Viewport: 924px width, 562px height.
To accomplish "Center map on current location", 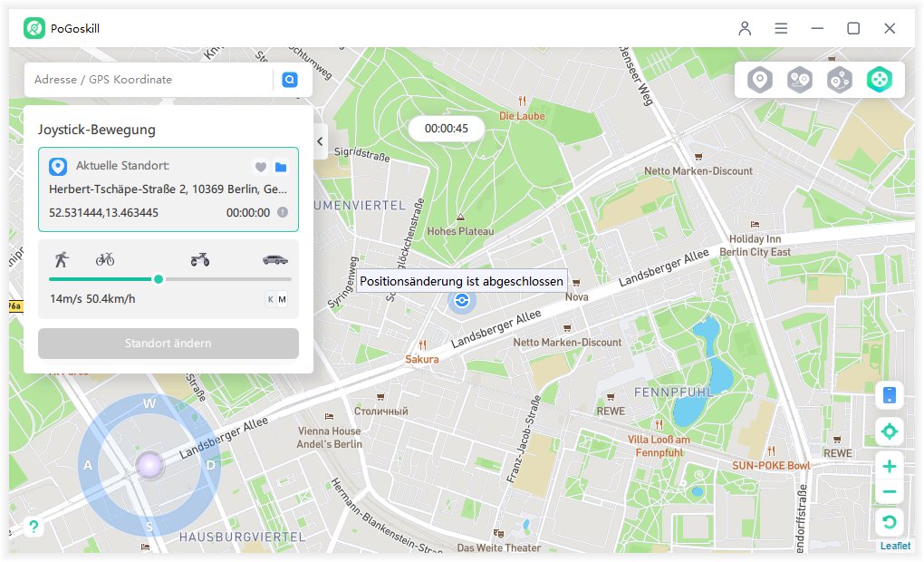I will click(890, 431).
